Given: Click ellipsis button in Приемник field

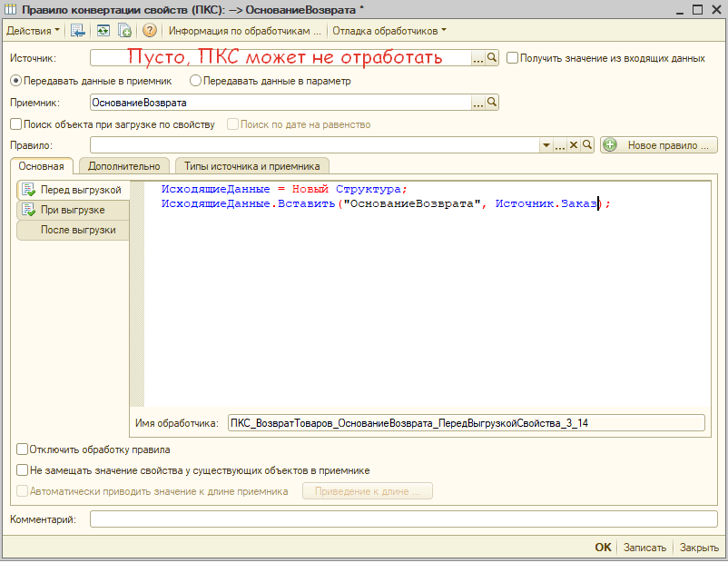Looking at the screenshot, I should (x=477, y=103).
